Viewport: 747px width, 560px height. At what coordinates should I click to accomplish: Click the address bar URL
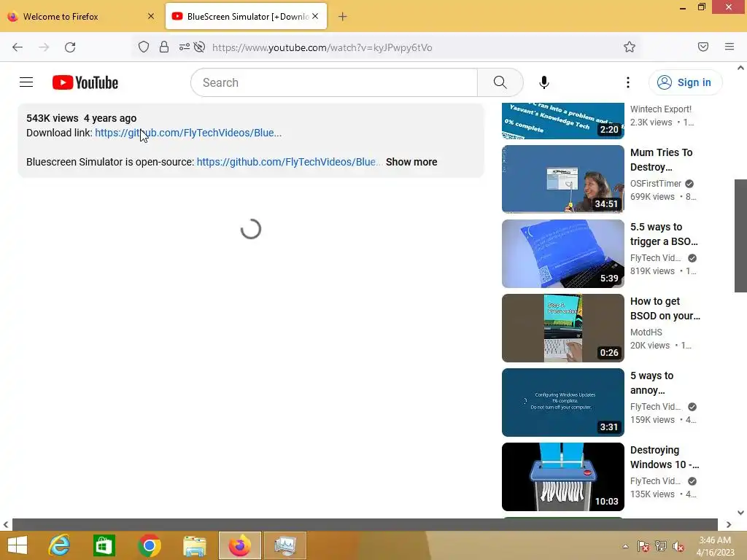coord(322,47)
